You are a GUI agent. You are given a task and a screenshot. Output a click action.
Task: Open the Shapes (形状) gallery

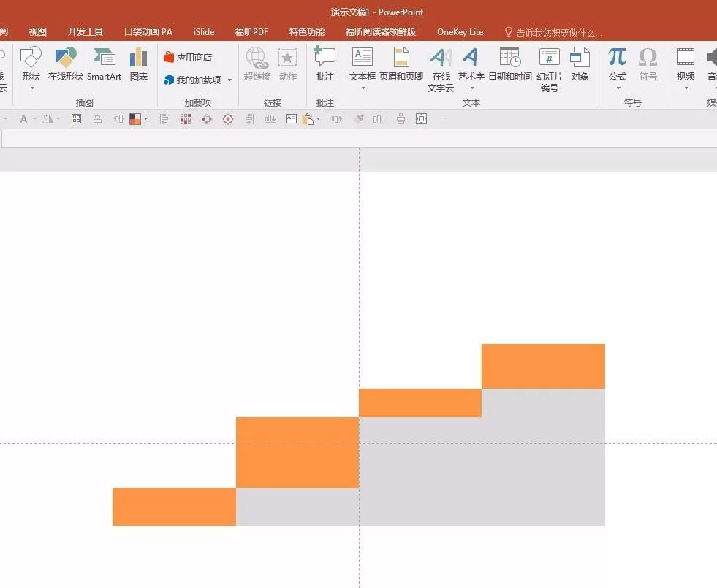click(x=31, y=64)
